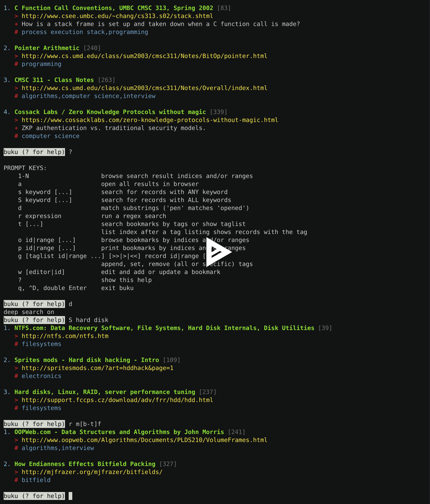Viewport: 430px width, 504px height.
Task: Click 'How Endianness Effects Bitfield Packing' title
Action: [x=85, y=464]
